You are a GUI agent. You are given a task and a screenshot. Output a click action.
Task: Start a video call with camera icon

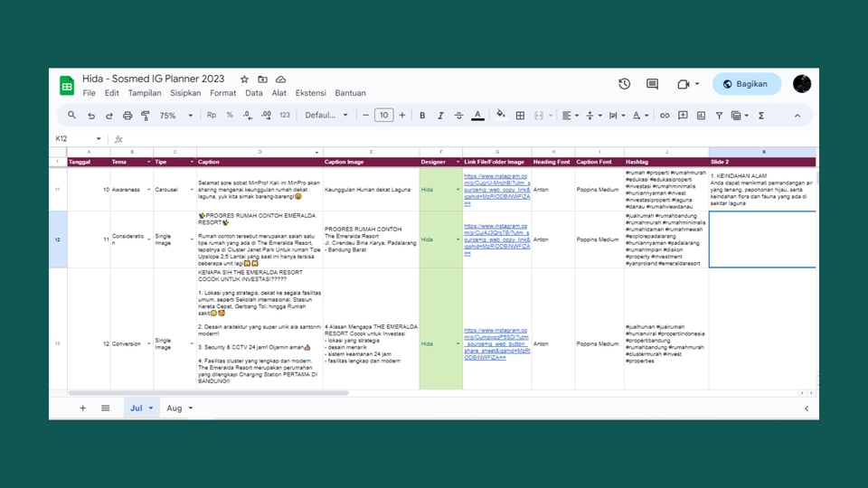tap(684, 84)
